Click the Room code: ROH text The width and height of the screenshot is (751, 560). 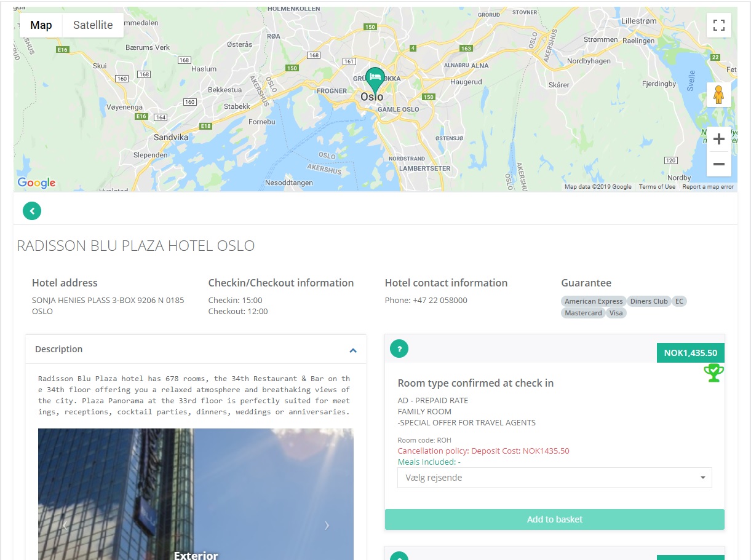(x=424, y=440)
